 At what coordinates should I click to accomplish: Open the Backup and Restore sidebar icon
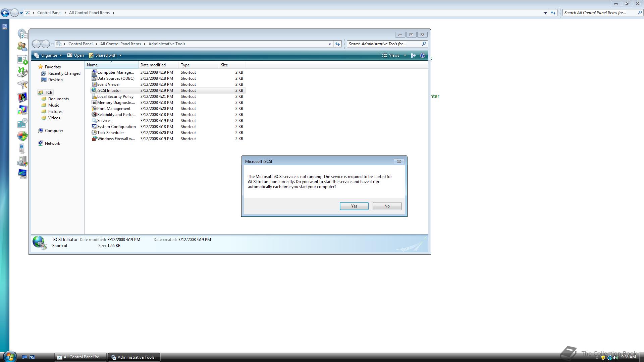click(x=22, y=72)
